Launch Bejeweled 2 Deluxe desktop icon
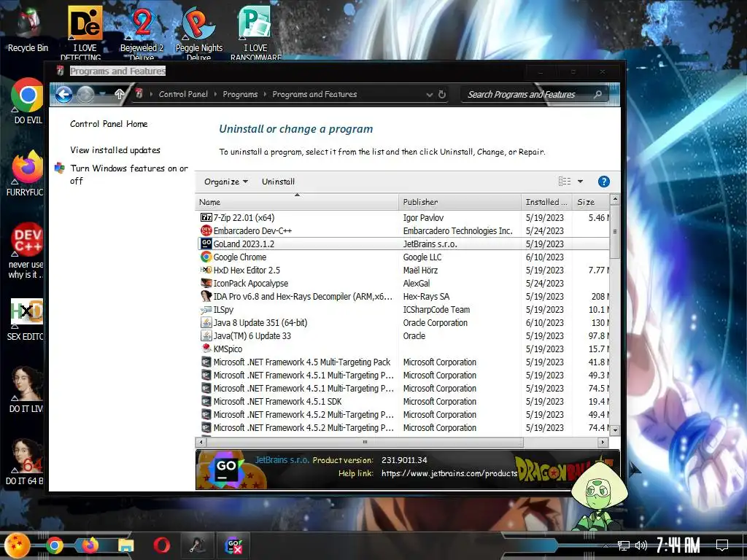Viewport: 747px width, 560px height. pos(142,32)
